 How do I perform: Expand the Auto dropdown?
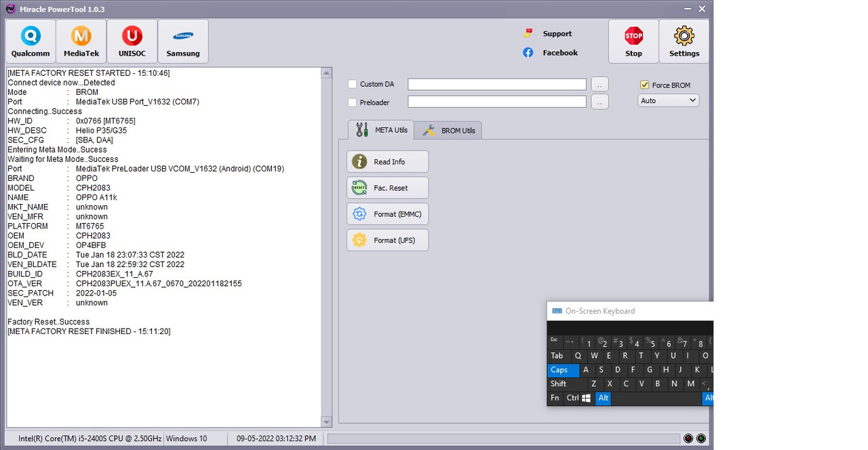pos(668,100)
